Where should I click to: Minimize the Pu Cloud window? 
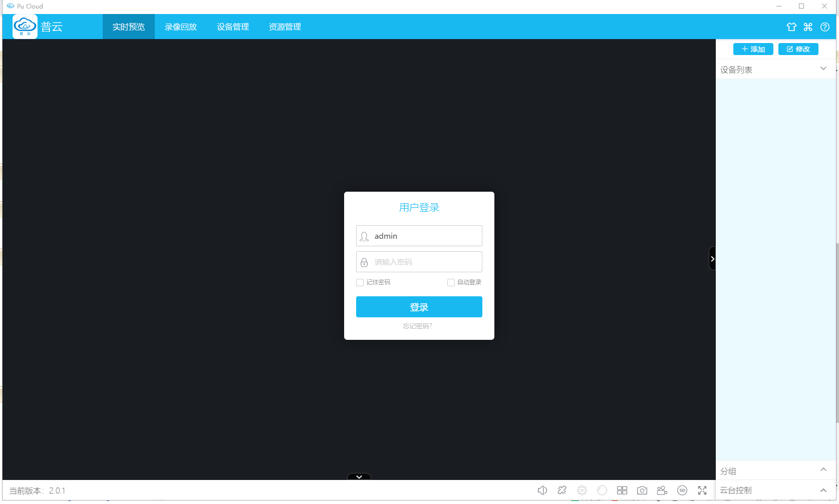pos(779,6)
